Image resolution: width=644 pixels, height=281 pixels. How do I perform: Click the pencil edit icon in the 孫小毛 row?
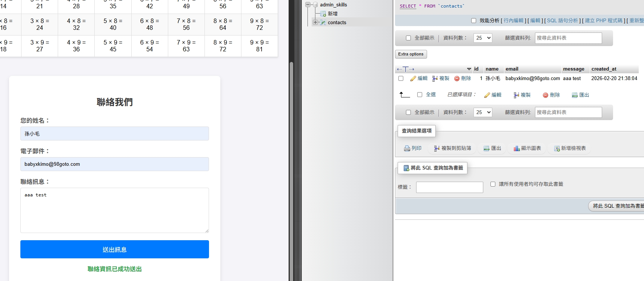pos(413,79)
